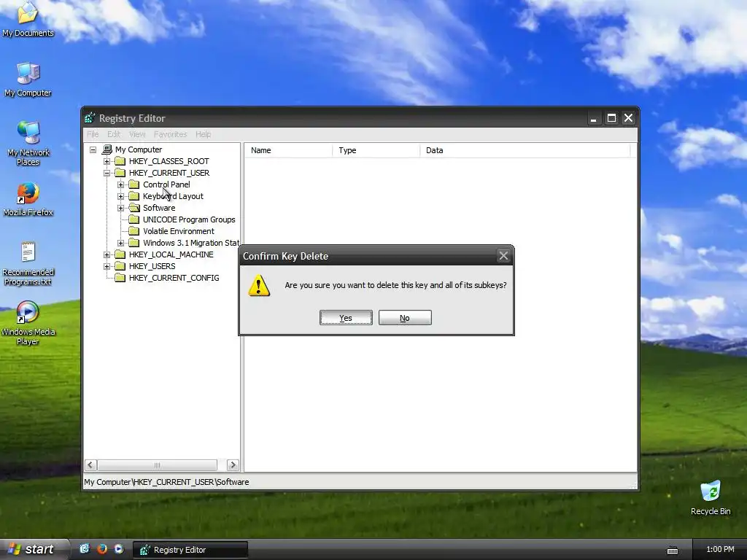Minimize the Registry Editor window
Screen dimensions: 747x560
point(594,117)
